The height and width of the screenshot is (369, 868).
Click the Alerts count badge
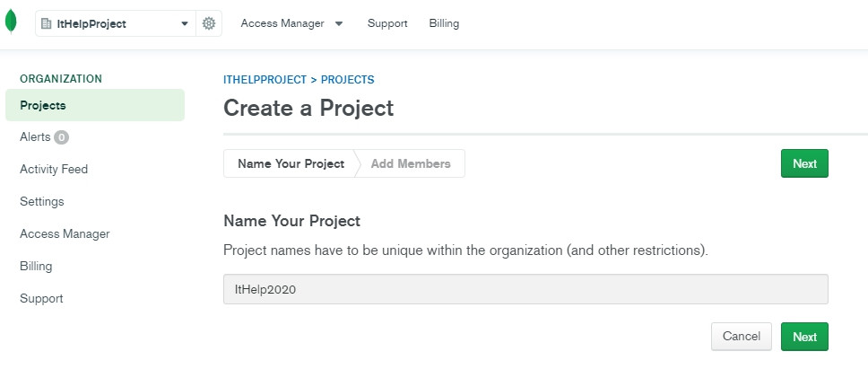click(x=61, y=137)
